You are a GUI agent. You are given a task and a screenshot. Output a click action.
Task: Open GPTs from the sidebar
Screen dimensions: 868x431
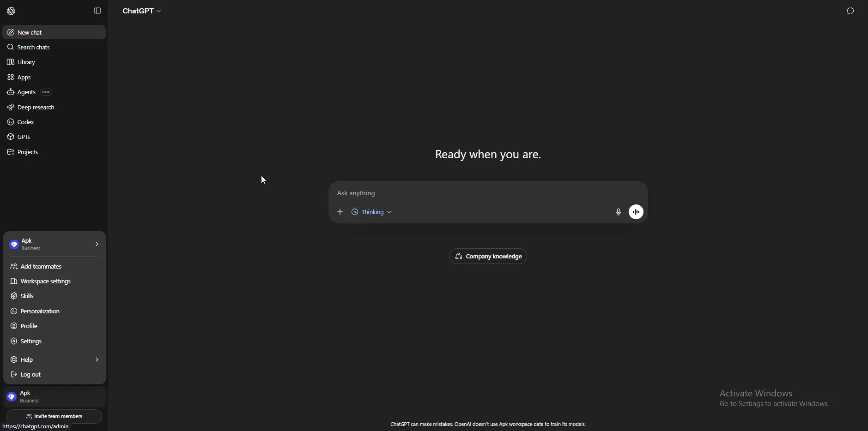click(54, 137)
